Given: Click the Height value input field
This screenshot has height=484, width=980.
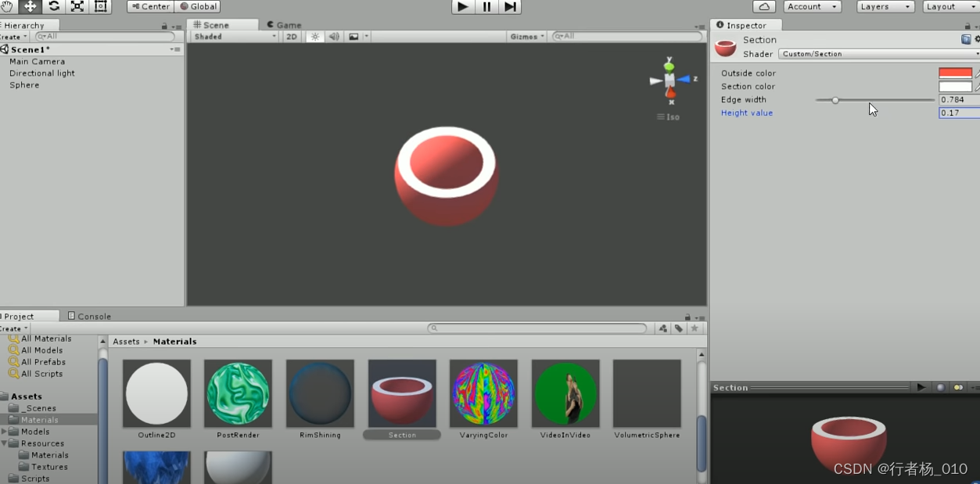Looking at the screenshot, I should (959, 113).
